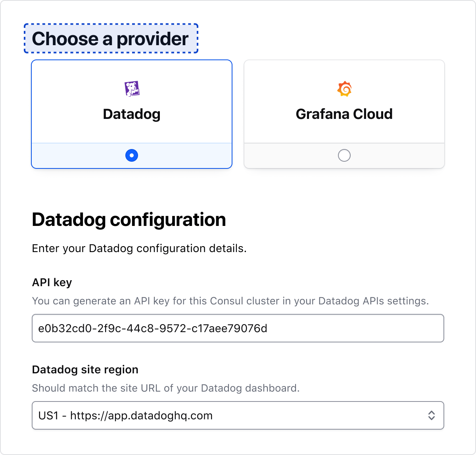This screenshot has width=476, height=455.
Task: Click the Datadog dog logo icon
Action: pyautogui.click(x=132, y=89)
